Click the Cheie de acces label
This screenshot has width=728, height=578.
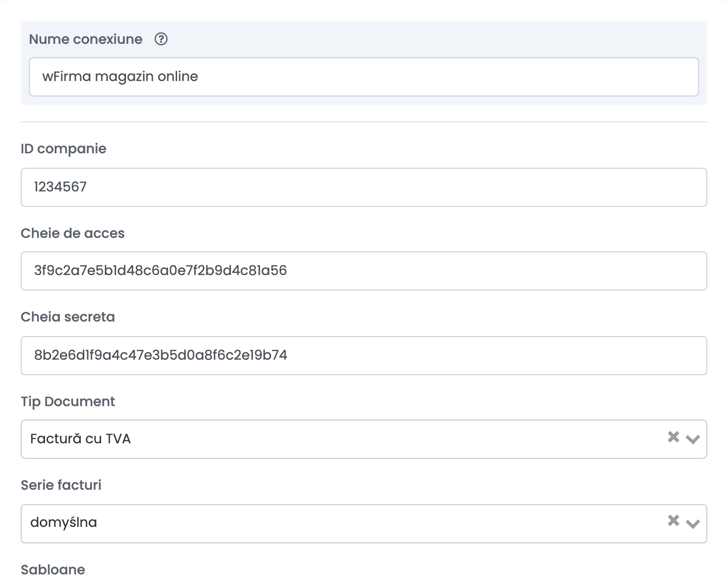[x=73, y=233]
